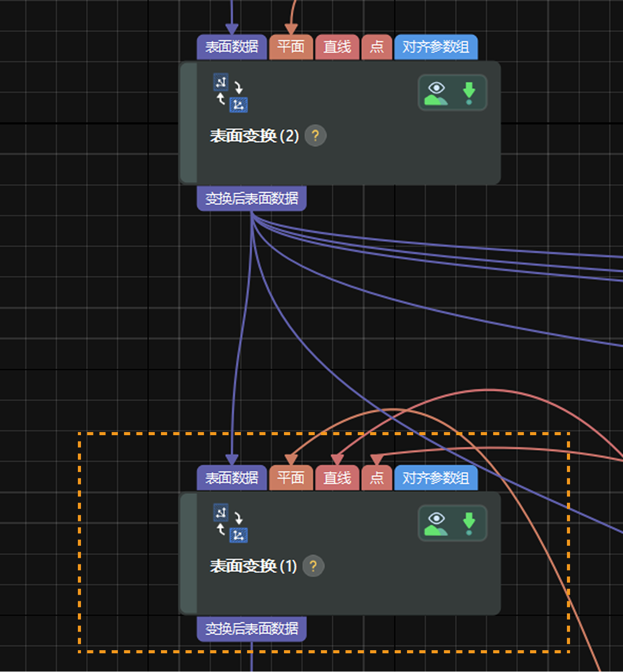Click the 平面 input port of 表面变换 (1)
The width and height of the screenshot is (623, 672).
[291, 478]
